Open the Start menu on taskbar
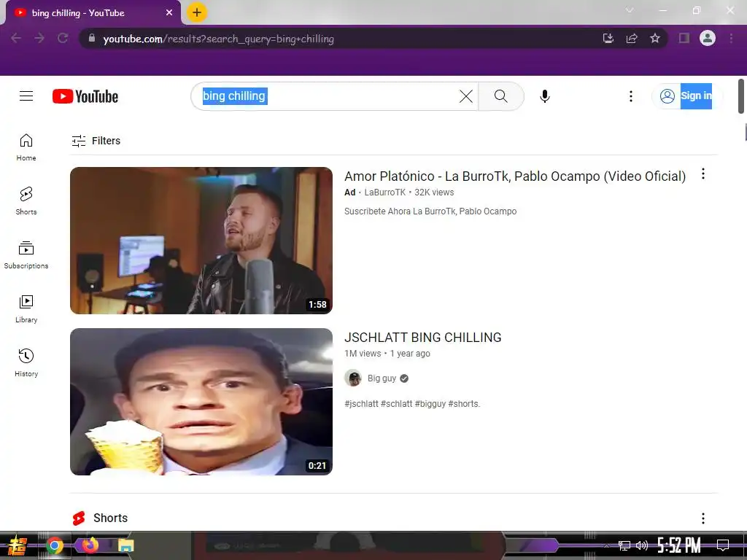This screenshot has height=560, width=747. pos(18,545)
